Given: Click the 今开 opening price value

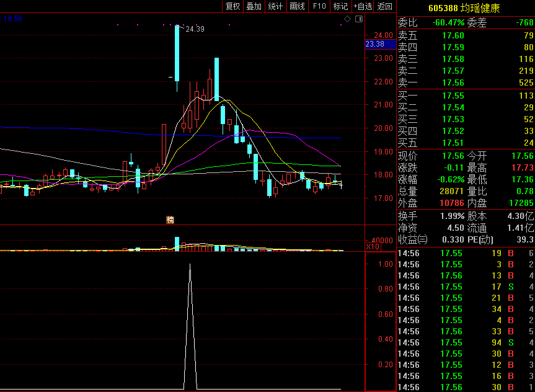Looking at the screenshot, I should pos(523,156).
